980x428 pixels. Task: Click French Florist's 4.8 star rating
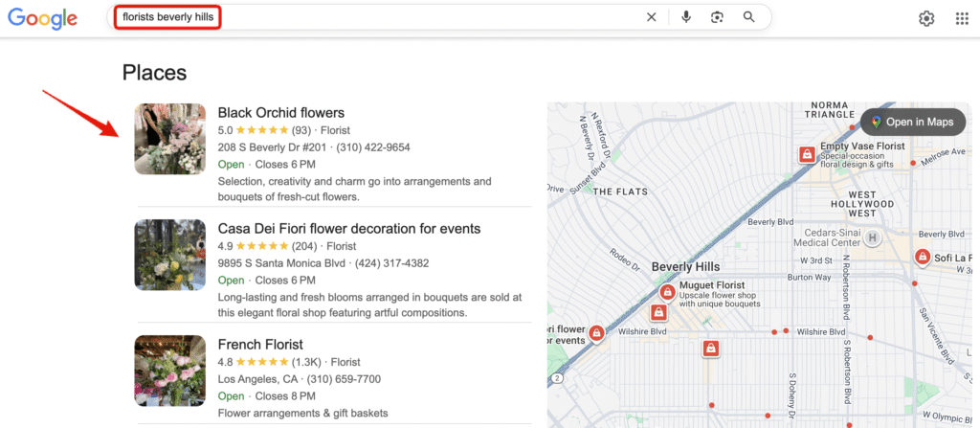[253, 362]
